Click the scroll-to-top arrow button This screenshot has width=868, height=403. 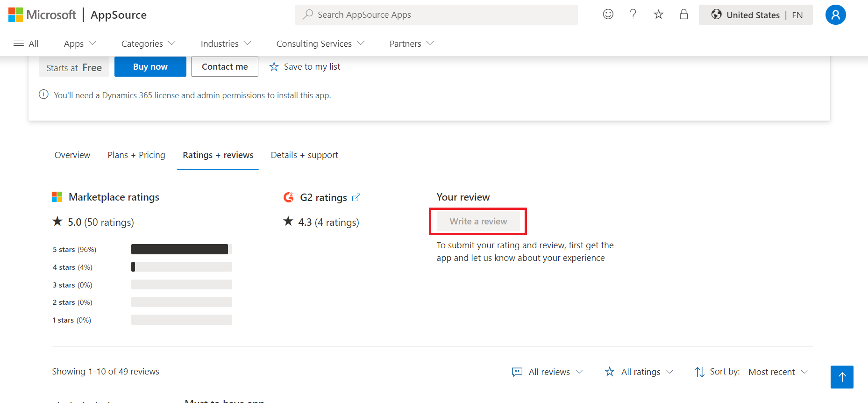(842, 377)
